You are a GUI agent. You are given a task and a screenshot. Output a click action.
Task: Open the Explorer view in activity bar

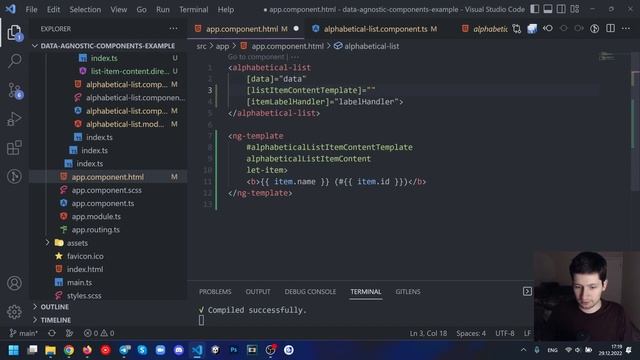14,32
